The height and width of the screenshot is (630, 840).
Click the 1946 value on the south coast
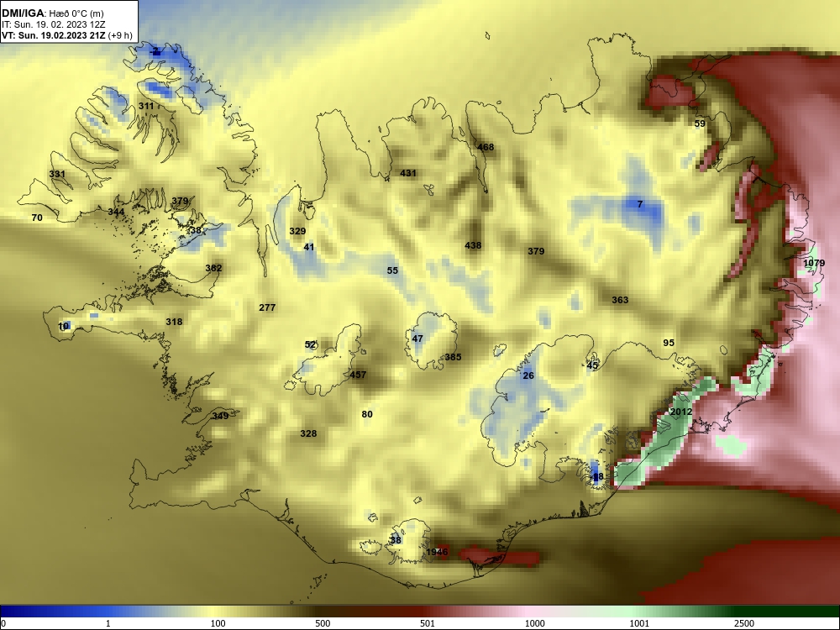(437, 552)
